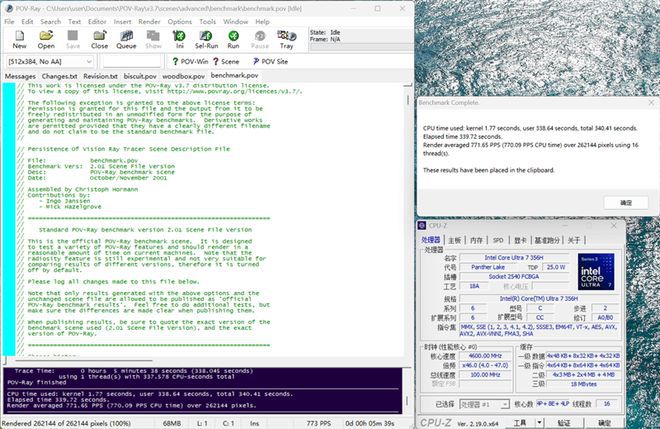Open the Tools menu
This screenshot has height=429, width=660.
pyautogui.click(x=208, y=21)
